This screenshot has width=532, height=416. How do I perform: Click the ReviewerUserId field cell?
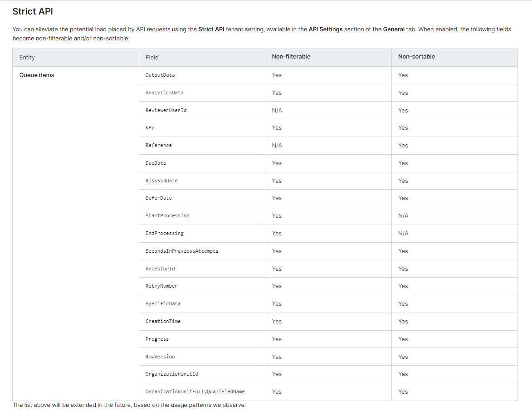click(166, 110)
